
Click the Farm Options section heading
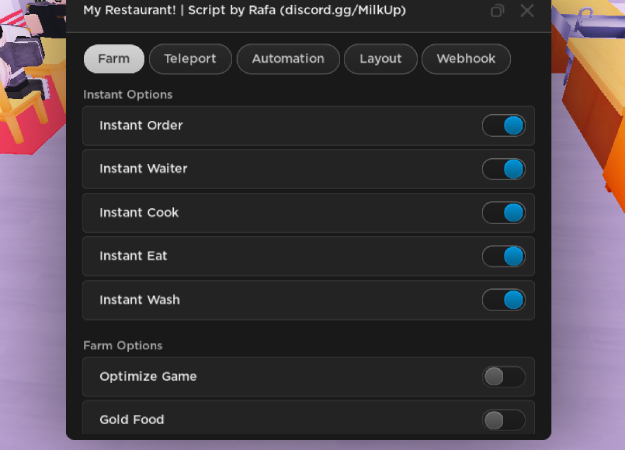(x=123, y=346)
